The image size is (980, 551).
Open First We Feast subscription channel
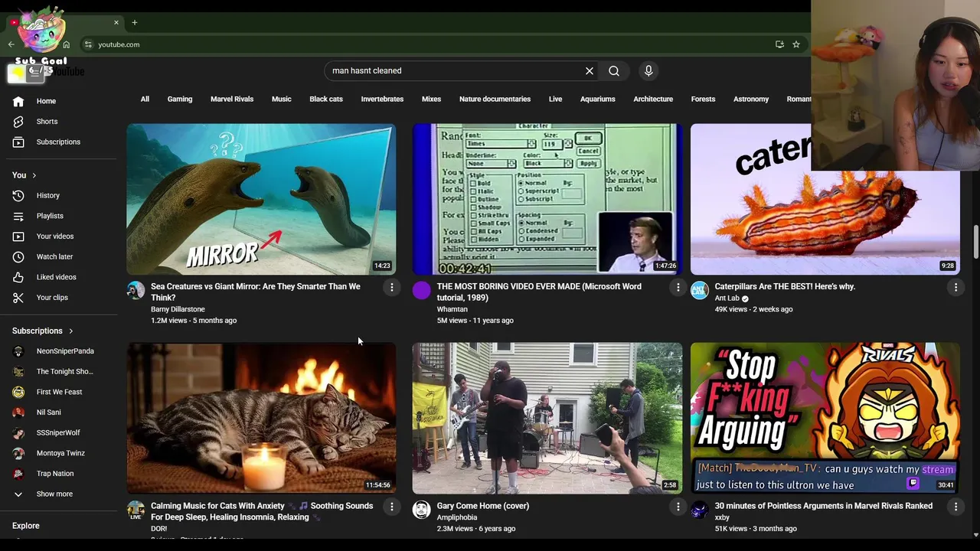[58, 392]
